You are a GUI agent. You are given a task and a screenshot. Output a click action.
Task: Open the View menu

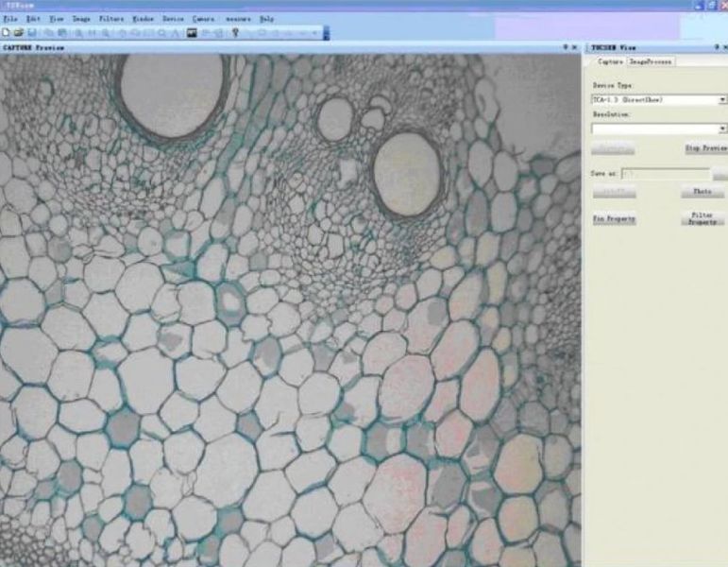(56, 19)
